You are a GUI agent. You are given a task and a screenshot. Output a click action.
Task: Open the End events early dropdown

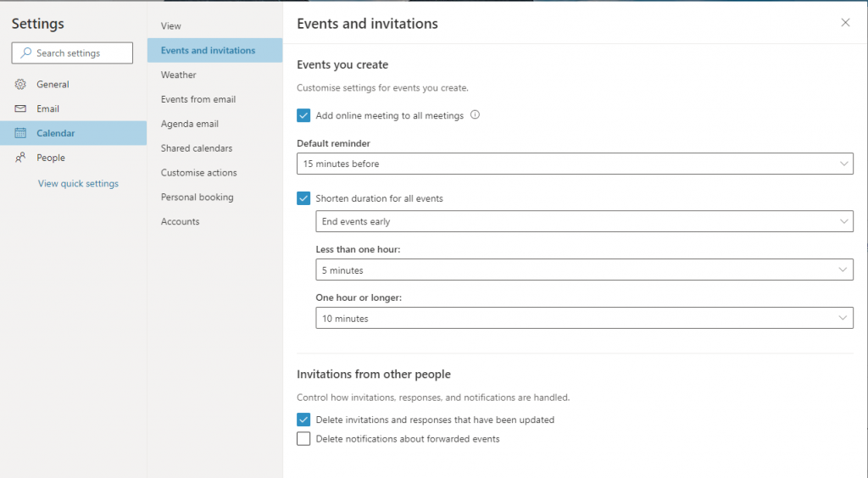(x=584, y=221)
